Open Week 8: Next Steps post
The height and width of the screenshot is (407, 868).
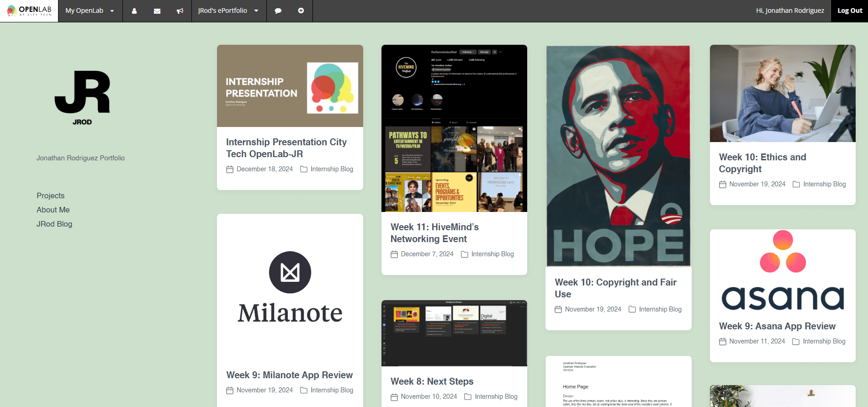(432, 381)
